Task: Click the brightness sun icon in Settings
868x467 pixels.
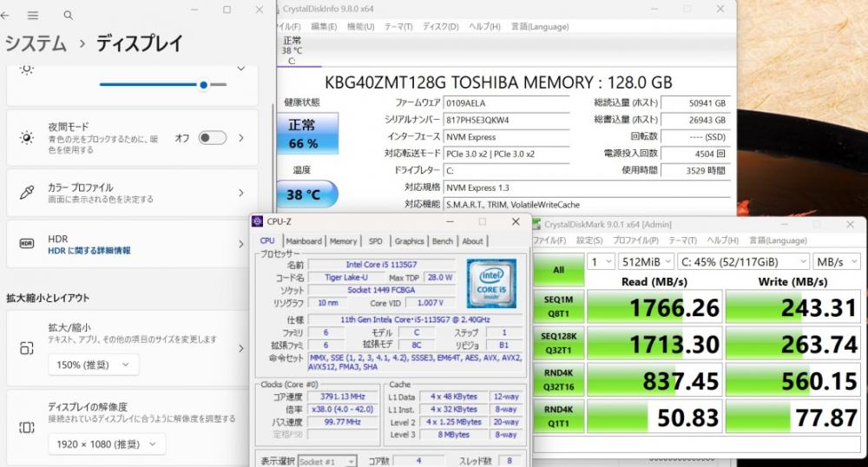Action: click(27, 69)
